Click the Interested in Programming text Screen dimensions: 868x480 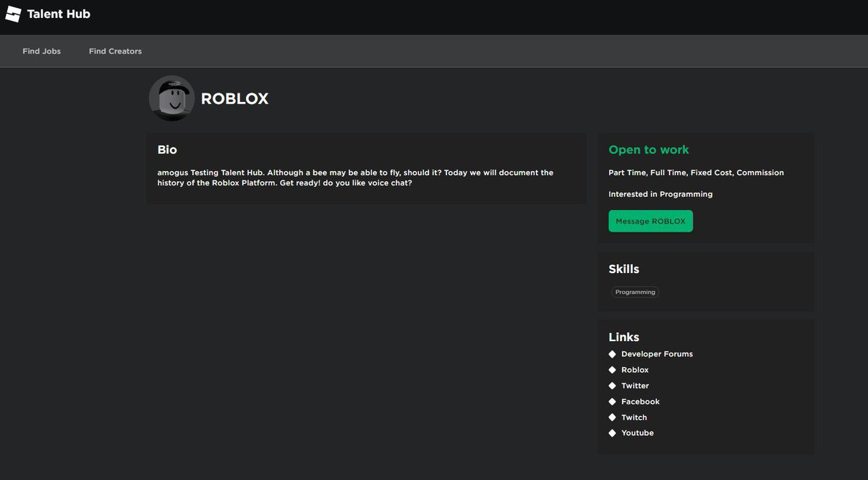pos(660,194)
